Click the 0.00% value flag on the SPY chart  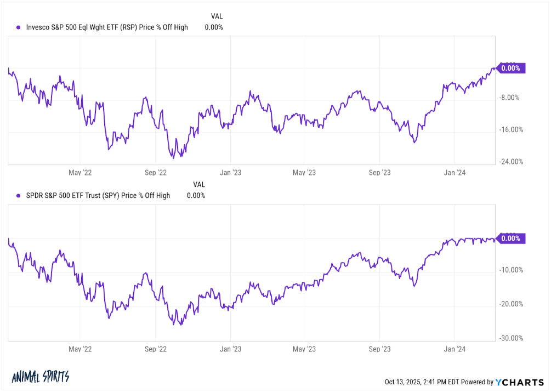pyautogui.click(x=511, y=238)
